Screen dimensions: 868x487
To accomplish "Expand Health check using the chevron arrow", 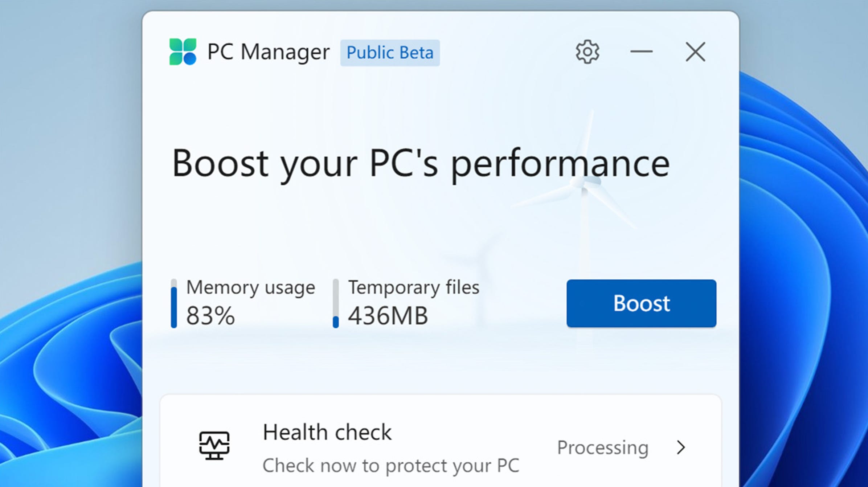I will 681,447.
